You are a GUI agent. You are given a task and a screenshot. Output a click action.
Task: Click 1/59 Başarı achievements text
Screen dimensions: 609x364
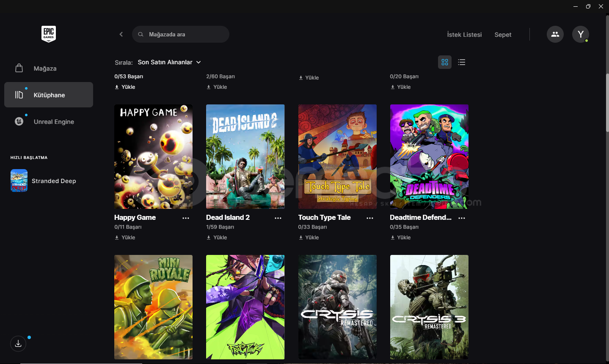click(x=220, y=227)
